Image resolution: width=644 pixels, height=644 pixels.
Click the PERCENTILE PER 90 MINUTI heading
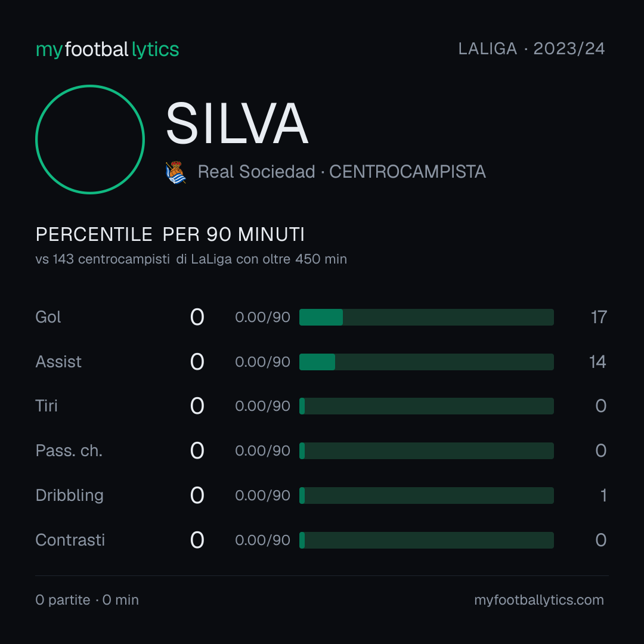[x=170, y=234]
